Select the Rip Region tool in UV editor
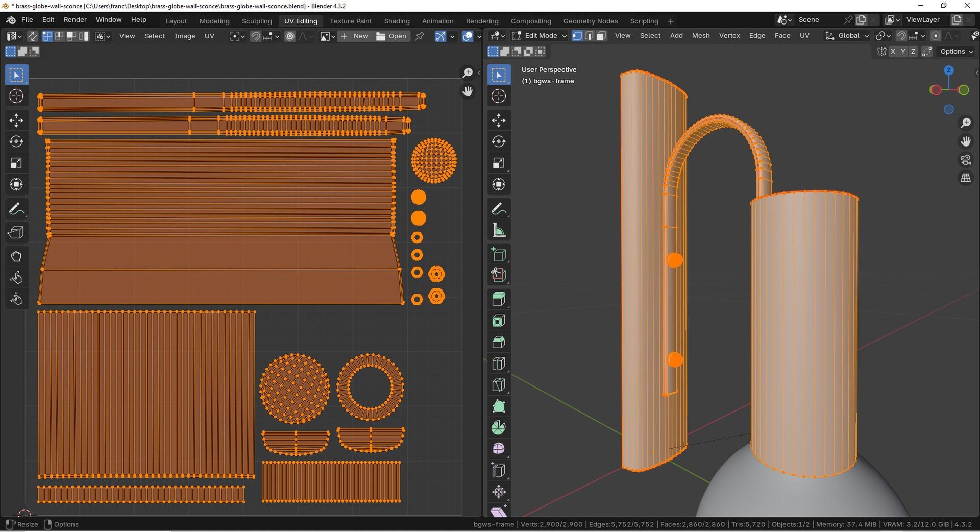Screen dimensions: 980x532 pos(16,232)
